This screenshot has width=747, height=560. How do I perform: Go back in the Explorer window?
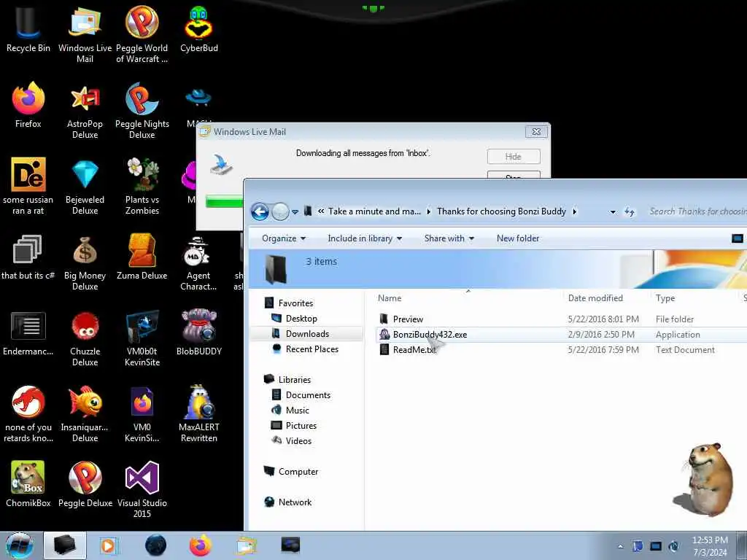point(260,211)
